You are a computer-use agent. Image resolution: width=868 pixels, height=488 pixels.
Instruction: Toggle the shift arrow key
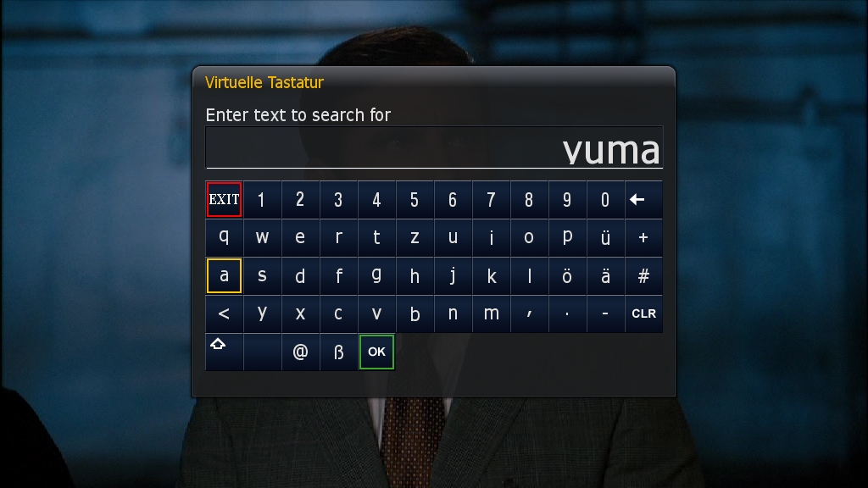tap(224, 352)
